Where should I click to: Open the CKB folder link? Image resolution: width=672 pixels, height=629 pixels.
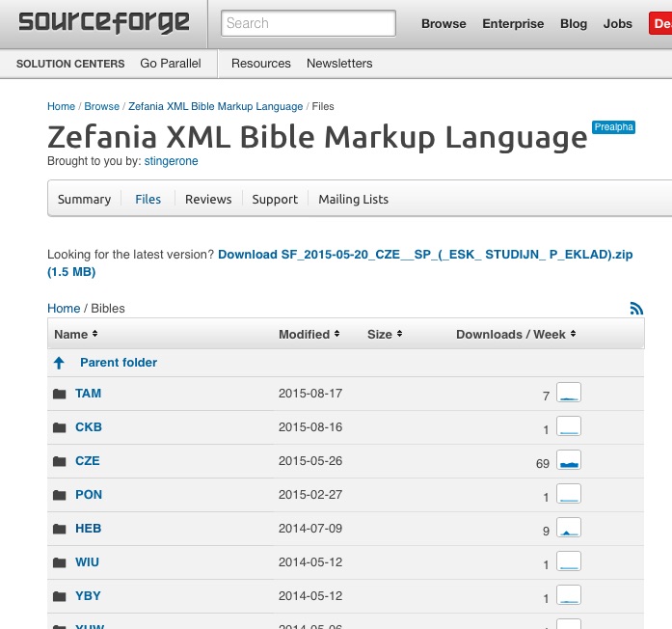(x=89, y=427)
